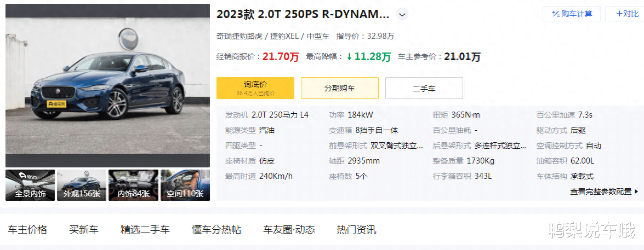Click the wheelbase value 2935mm
Screen dimensions: 644x250
(363, 161)
